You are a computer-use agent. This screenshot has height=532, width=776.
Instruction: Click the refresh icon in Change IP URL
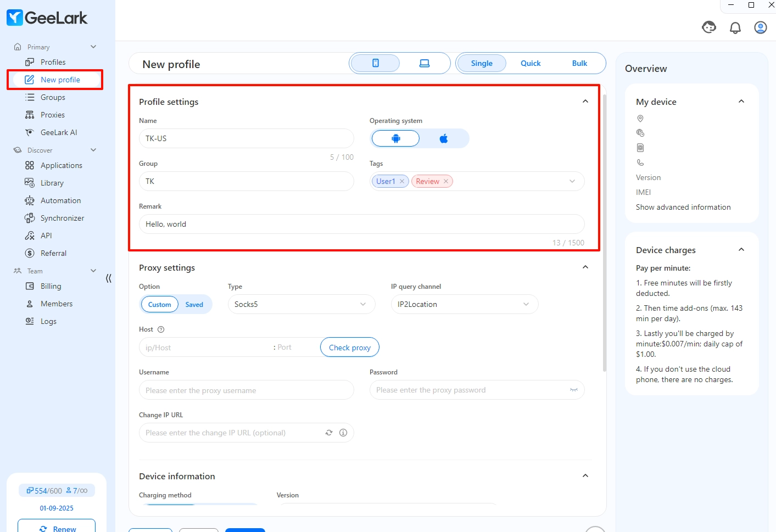tap(329, 433)
